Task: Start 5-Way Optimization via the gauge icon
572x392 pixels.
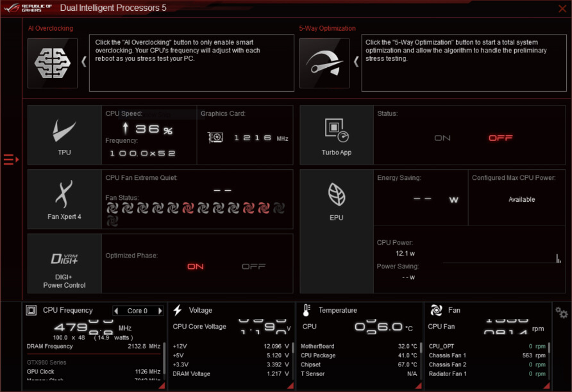Action: tap(324, 63)
